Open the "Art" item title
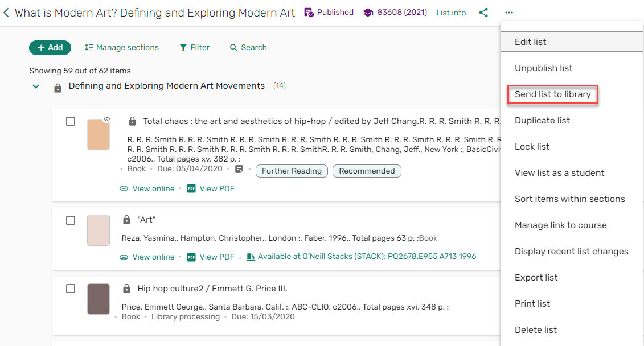 147,220
